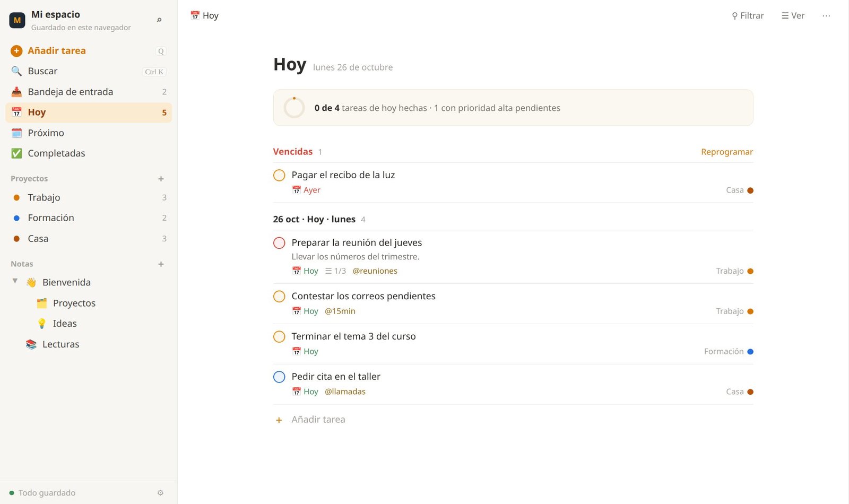Click the search icon beside Mi espacio
The width and height of the screenshot is (849, 504).
(159, 20)
